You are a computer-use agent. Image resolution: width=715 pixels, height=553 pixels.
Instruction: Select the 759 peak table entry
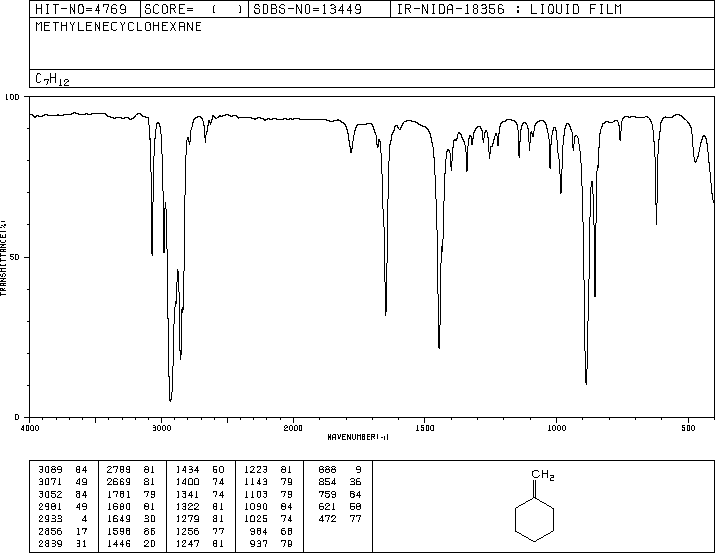[340, 494]
